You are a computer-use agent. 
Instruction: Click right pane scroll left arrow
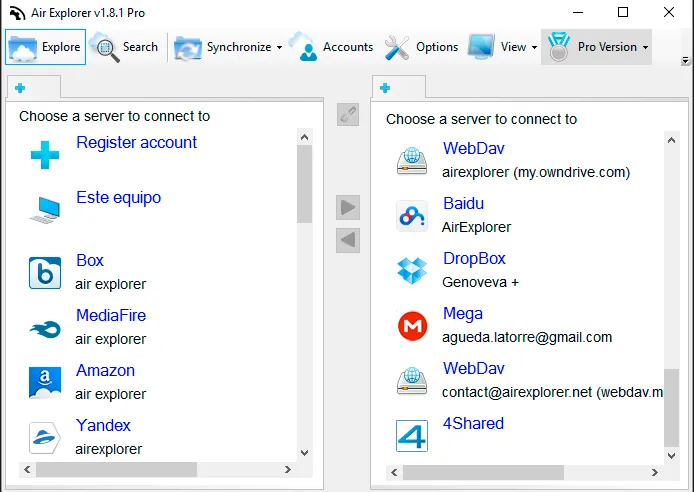(394, 473)
